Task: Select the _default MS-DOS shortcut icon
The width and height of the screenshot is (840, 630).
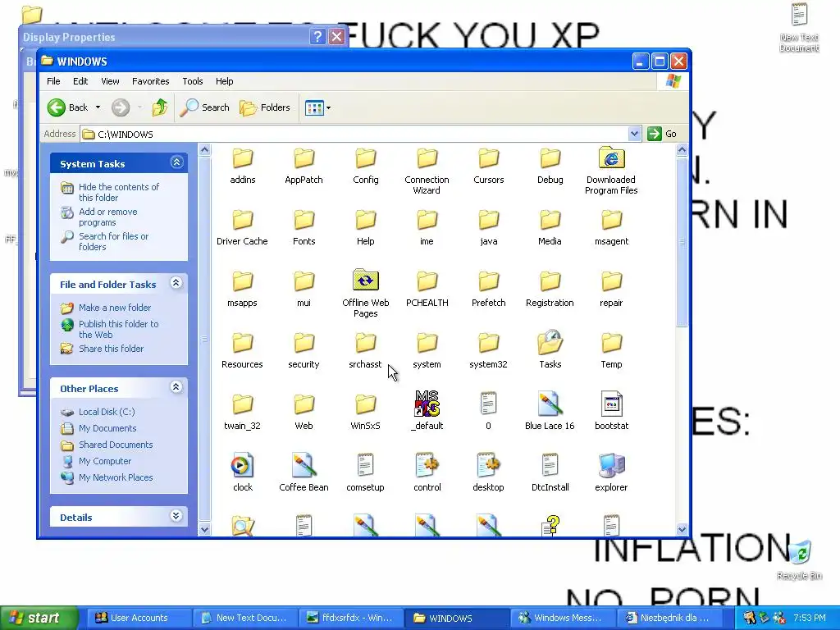Action: [427, 404]
